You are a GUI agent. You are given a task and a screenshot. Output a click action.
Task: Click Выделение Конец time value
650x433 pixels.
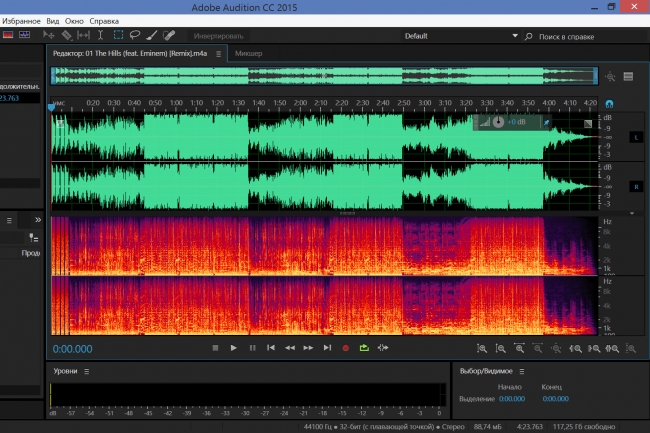[555, 399]
